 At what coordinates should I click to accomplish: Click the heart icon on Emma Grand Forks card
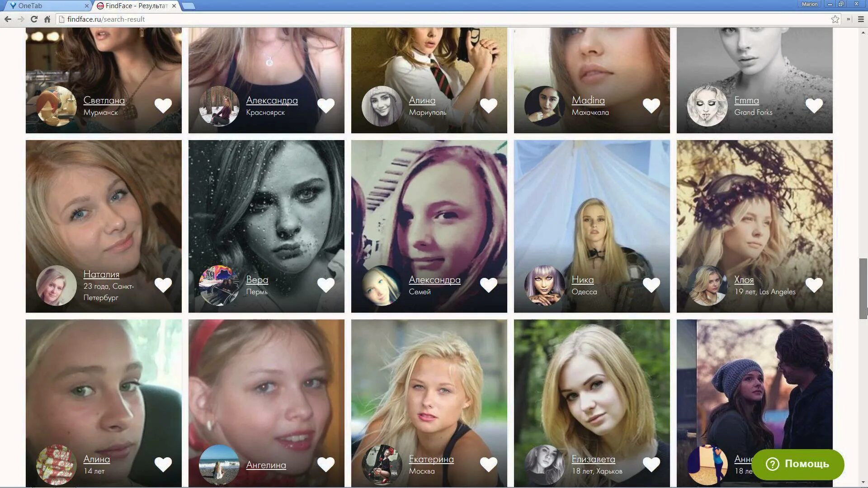click(x=814, y=105)
